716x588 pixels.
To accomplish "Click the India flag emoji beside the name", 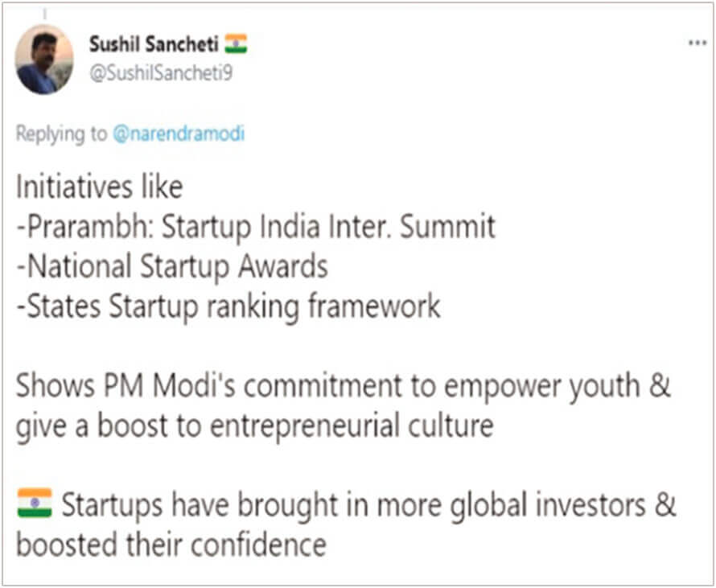I will (x=236, y=43).
